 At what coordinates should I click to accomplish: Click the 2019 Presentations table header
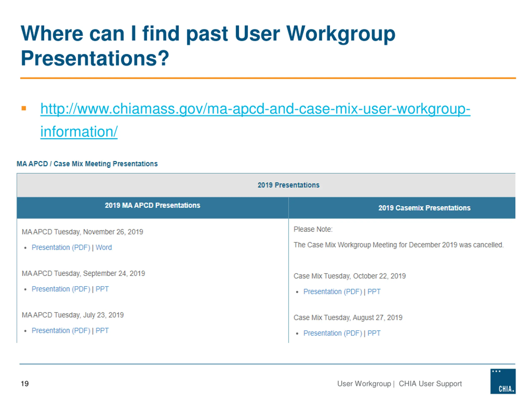288,185
